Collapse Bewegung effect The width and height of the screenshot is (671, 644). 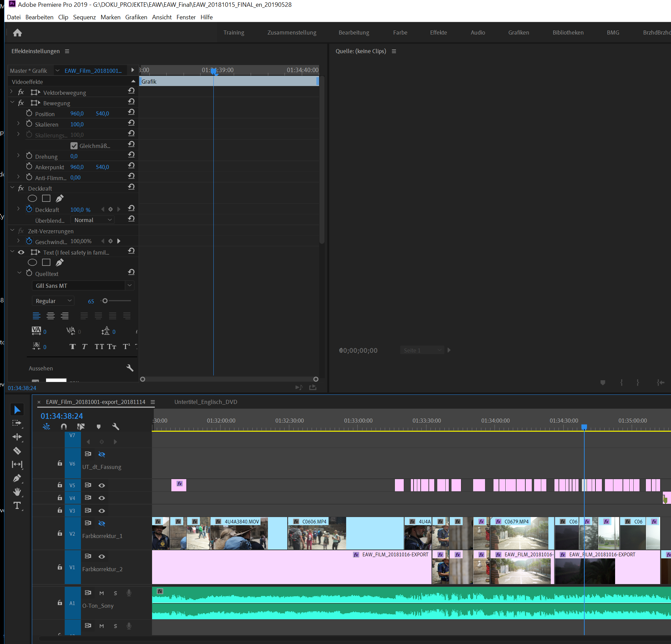[12, 102]
